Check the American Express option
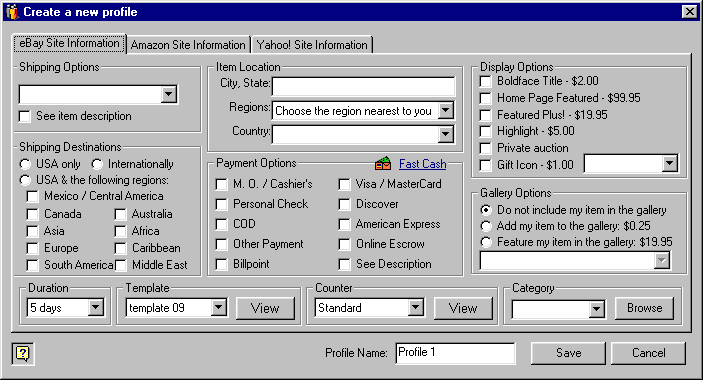Image resolution: width=703 pixels, height=380 pixels. (x=344, y=224)
